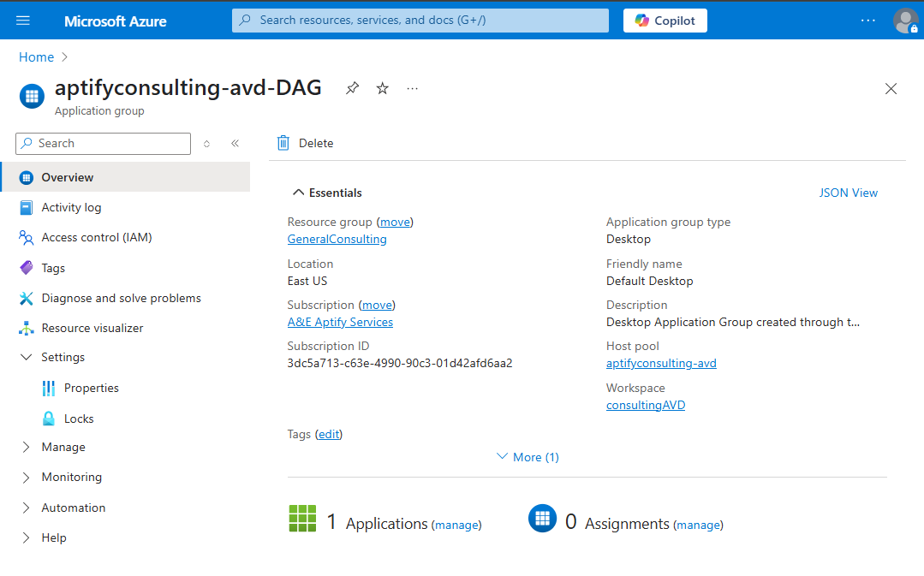Click the Subscription ID value
The height and width of the screenshot is (576, 924).
click(400, 364)
